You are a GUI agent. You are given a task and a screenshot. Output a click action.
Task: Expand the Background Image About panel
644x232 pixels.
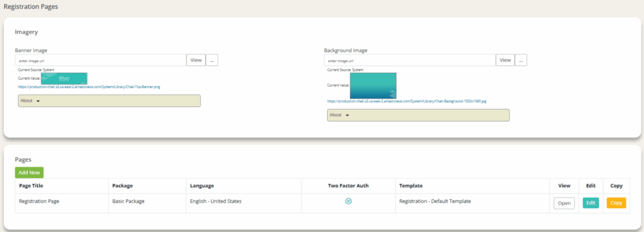(x=418, y=115)
